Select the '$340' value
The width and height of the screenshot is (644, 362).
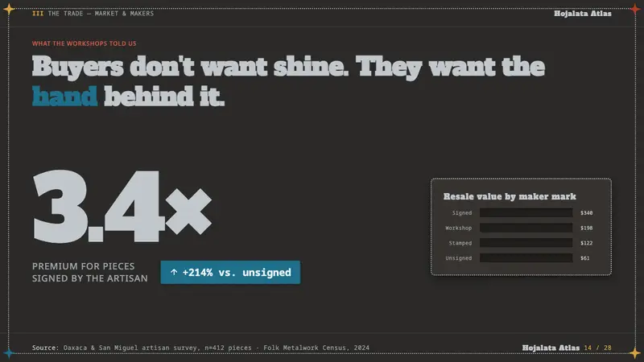click(586, 212)
